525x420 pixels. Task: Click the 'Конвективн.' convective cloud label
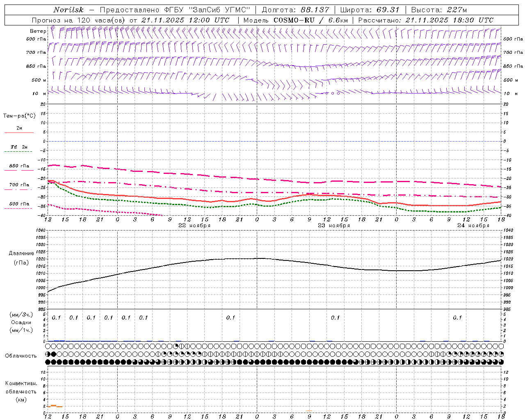pos(21,383)
